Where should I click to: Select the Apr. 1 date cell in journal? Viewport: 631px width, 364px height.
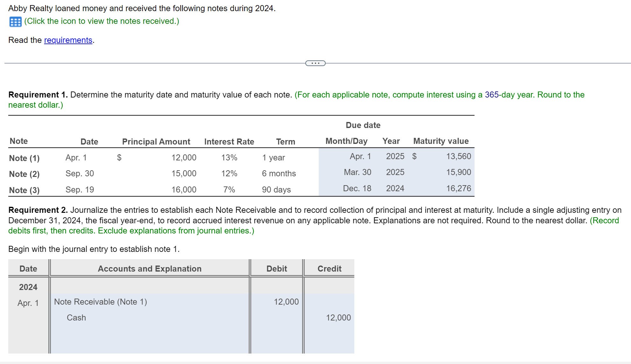(28, 303)
